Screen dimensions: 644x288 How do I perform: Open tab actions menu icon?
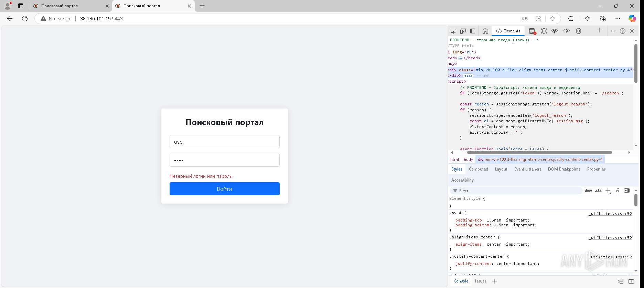21,6
